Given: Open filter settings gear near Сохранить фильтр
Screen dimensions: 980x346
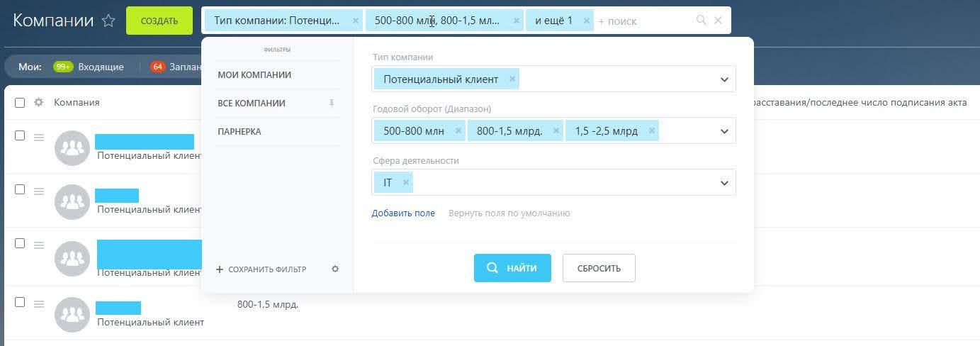Looking at the screenshot, I should pyautogui.click(x=335, y=269).
